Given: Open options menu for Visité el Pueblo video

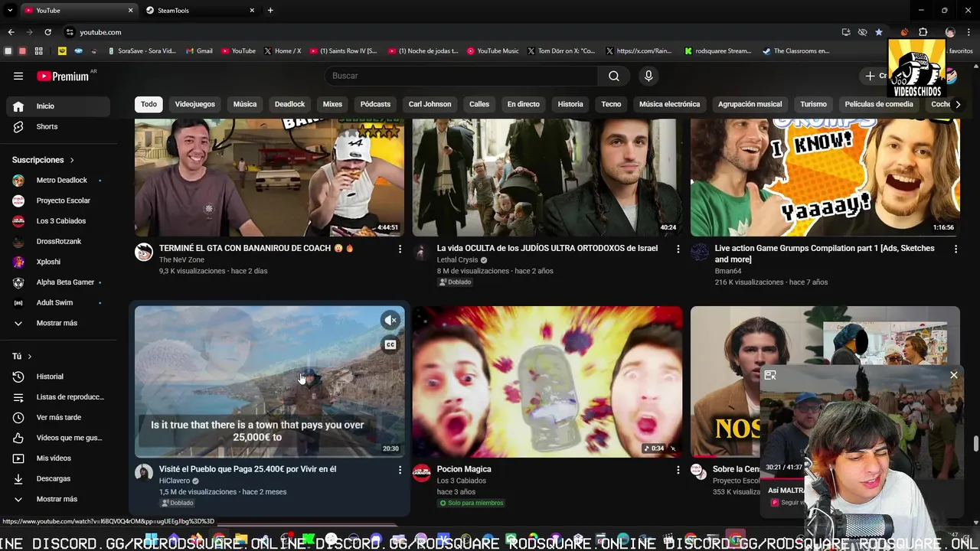Looking at the screenshot, I should (400, 470).
